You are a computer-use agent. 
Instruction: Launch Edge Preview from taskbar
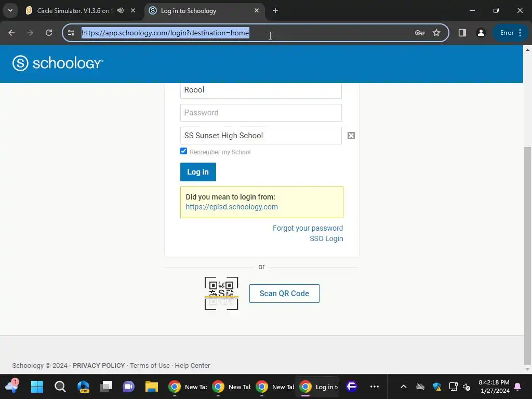[x=83, y=387]
